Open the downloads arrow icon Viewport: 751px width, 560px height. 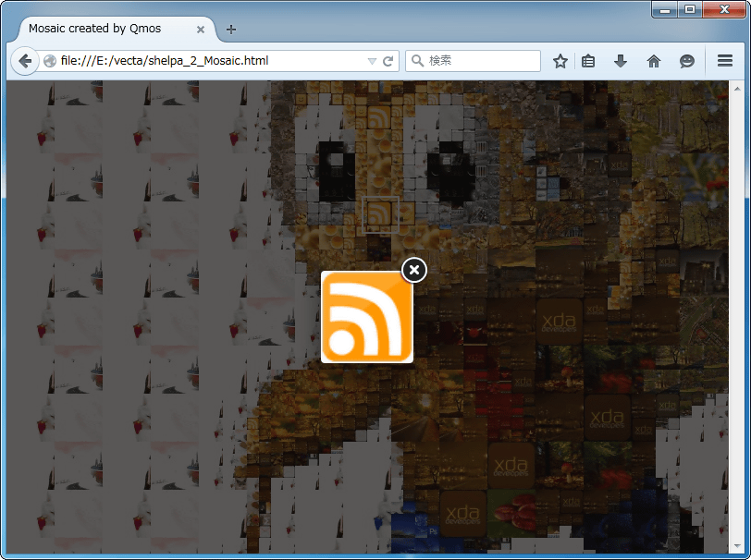[621, 61]
